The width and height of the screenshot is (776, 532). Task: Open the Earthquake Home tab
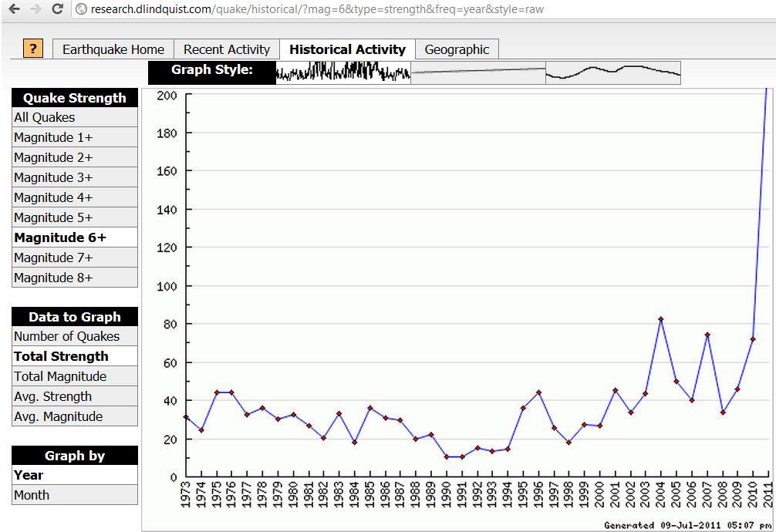[113, 49]
